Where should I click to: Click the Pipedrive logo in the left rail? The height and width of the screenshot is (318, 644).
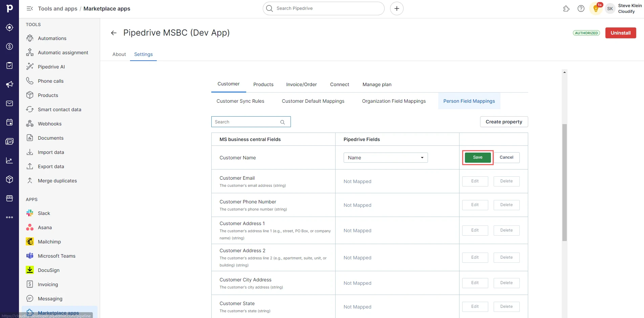[x=9, y=8]
